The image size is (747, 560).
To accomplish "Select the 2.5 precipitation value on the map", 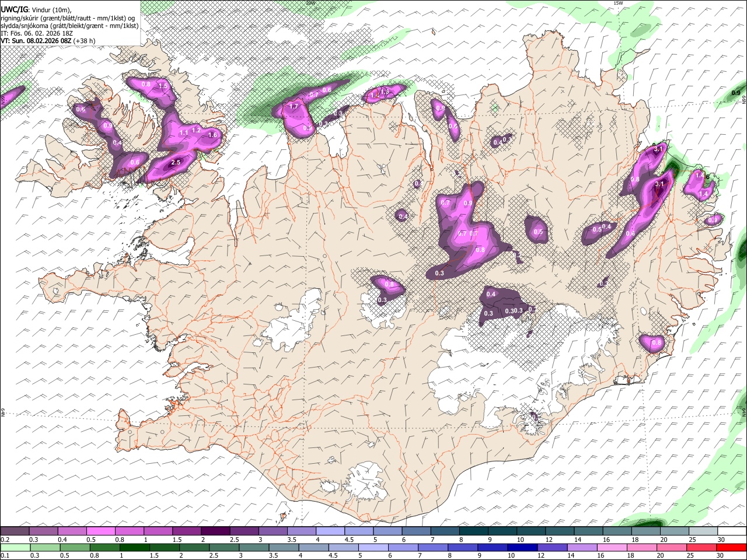I will 175,162.
